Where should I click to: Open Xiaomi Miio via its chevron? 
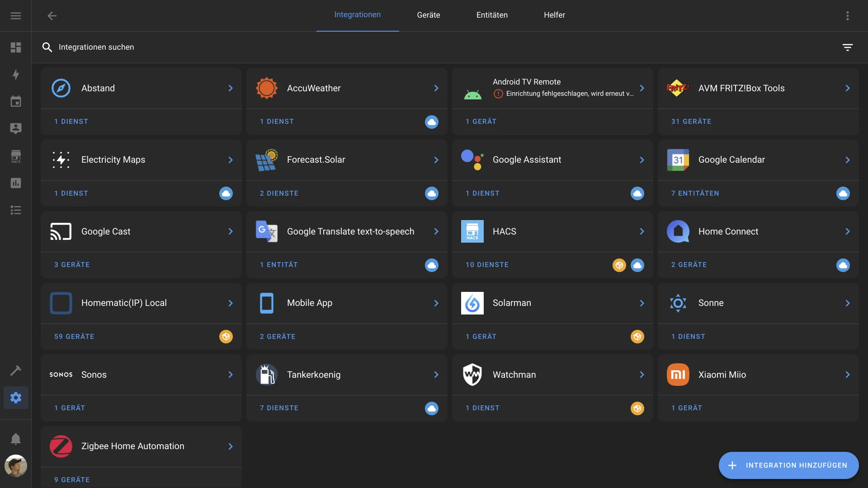pyautogui.click(x=848, y=375)
